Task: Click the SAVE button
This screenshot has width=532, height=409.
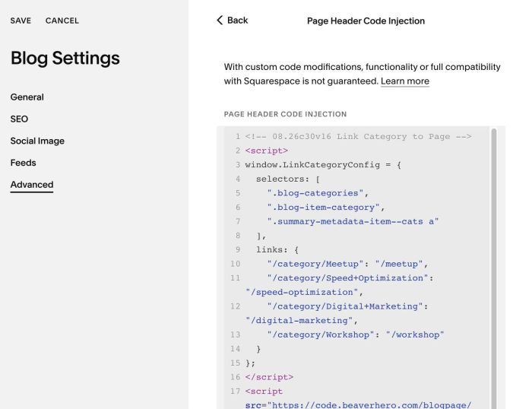Action: click(x=21, y=21)
